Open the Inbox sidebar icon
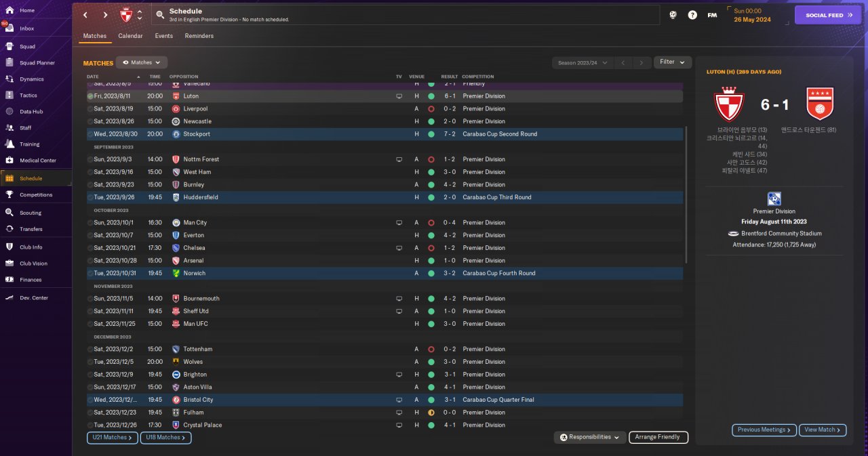 (9, 28)
